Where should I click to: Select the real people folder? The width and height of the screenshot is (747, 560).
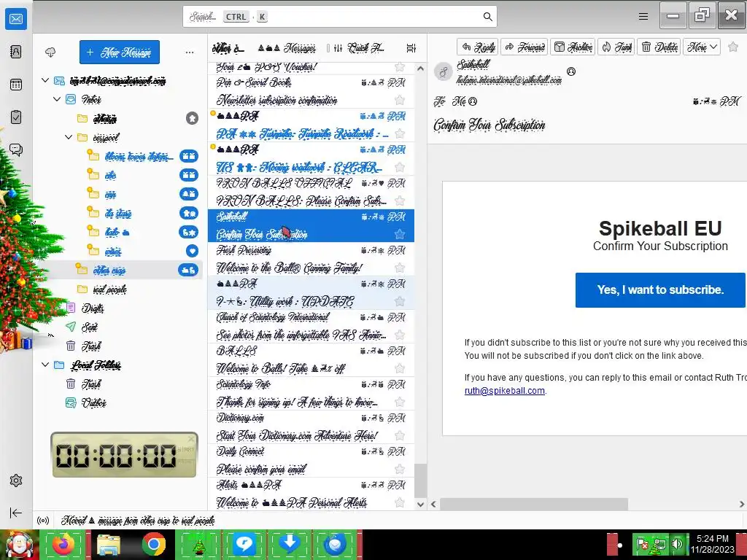pos(118,289)
